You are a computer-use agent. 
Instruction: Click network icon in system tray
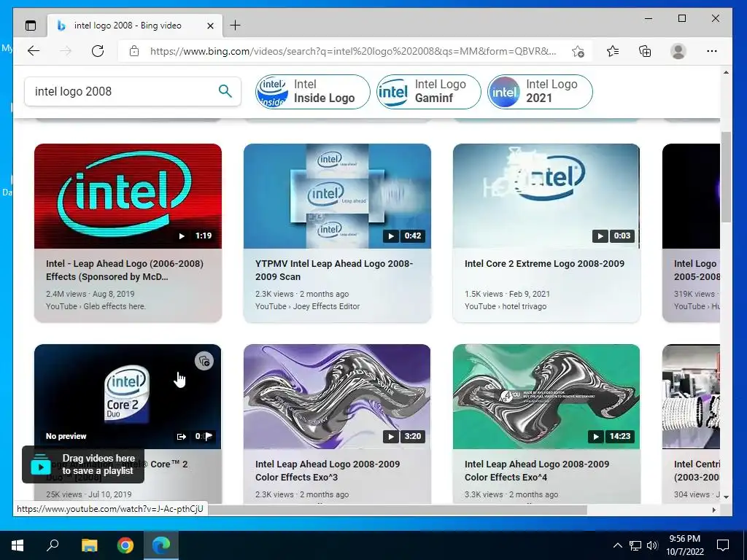point(635,545)
